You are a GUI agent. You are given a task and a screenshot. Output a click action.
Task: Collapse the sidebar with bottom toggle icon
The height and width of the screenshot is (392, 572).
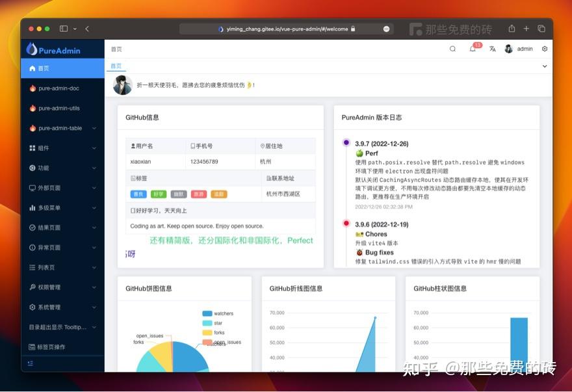pyautogui.click(x=31, y=363)
